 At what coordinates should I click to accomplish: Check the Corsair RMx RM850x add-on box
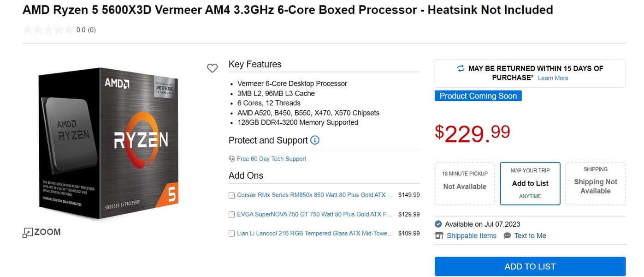[x=232, y=195]
